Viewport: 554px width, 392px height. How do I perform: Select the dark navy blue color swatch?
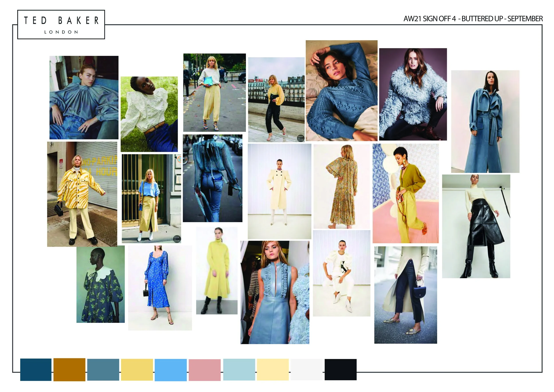[x=36, y=370]
